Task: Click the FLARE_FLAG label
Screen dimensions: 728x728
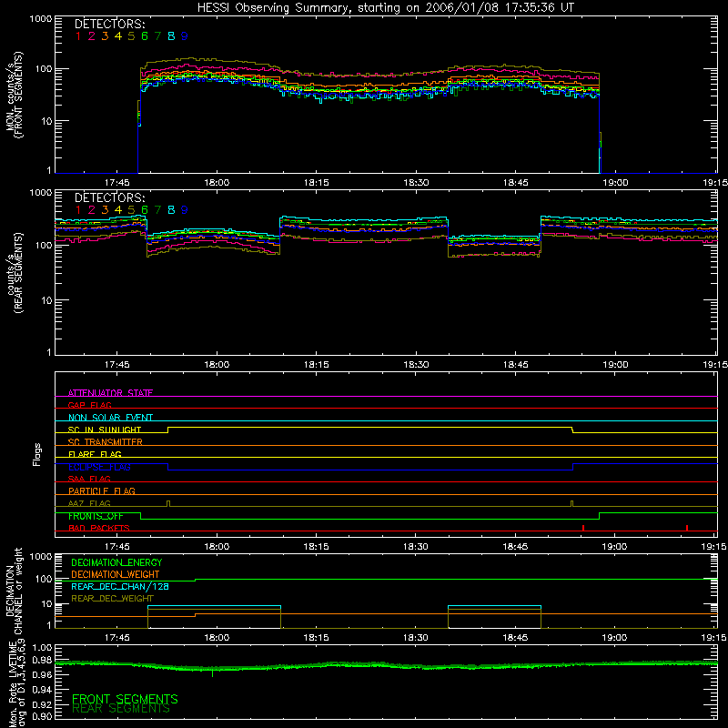Action: click(x=95, y=454)
